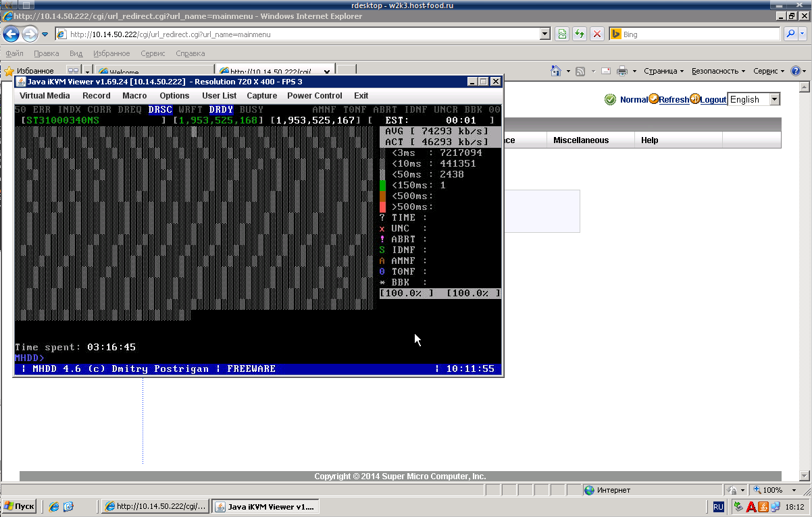This screenshot has height=517, width=812.
Task: Click the RU language indicator
Action: point(718,506)
